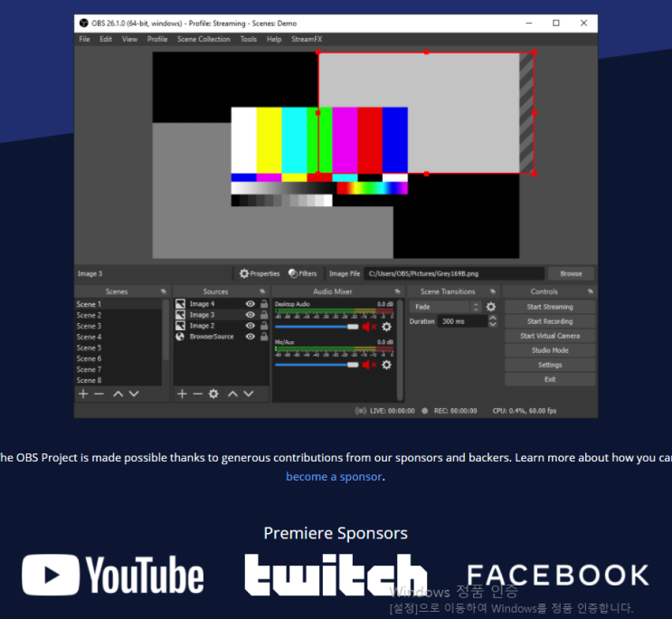This screenshot has height=619, width=672.
Task: Browse for an image file
Action: point(571,273)
